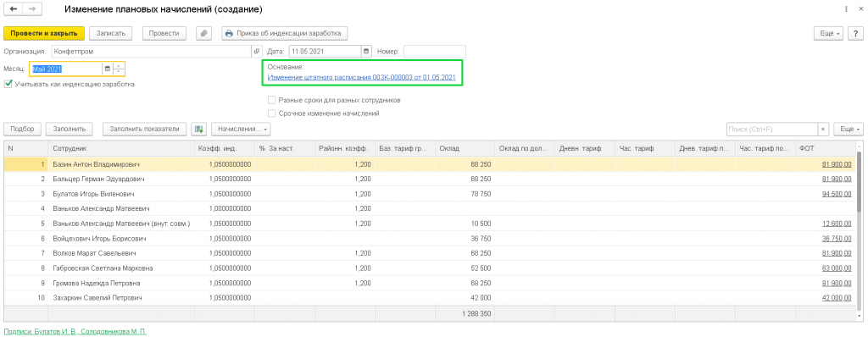Select row Войцехович Игорь Борисович

tap(430, 239)
